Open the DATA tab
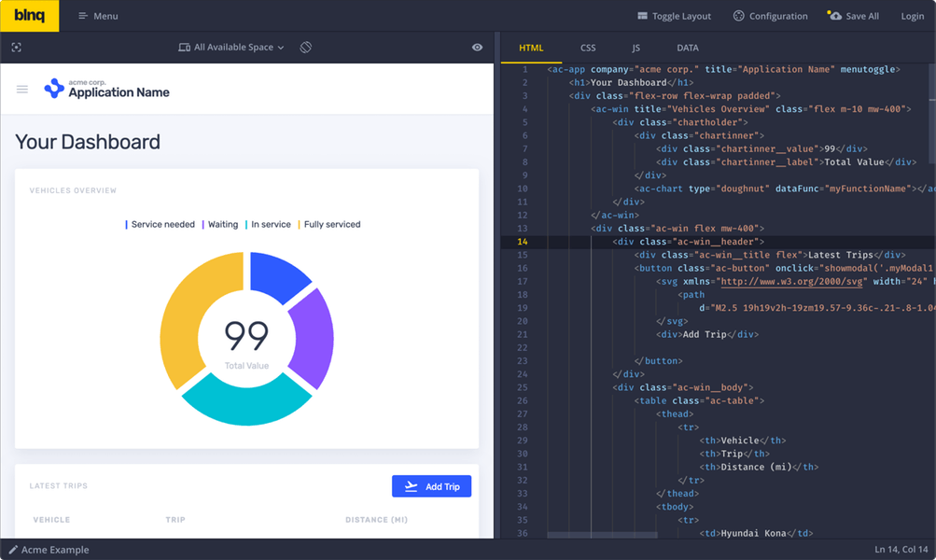The width and height of the screenshot is (936, 560). coord(687,48)
